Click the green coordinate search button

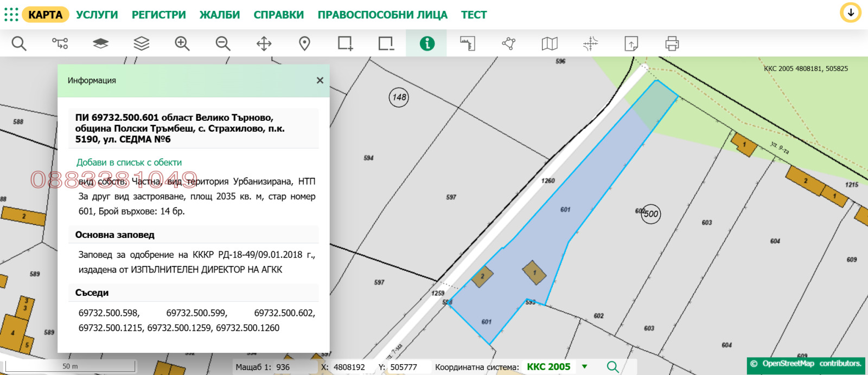click(x=612, y=367)
